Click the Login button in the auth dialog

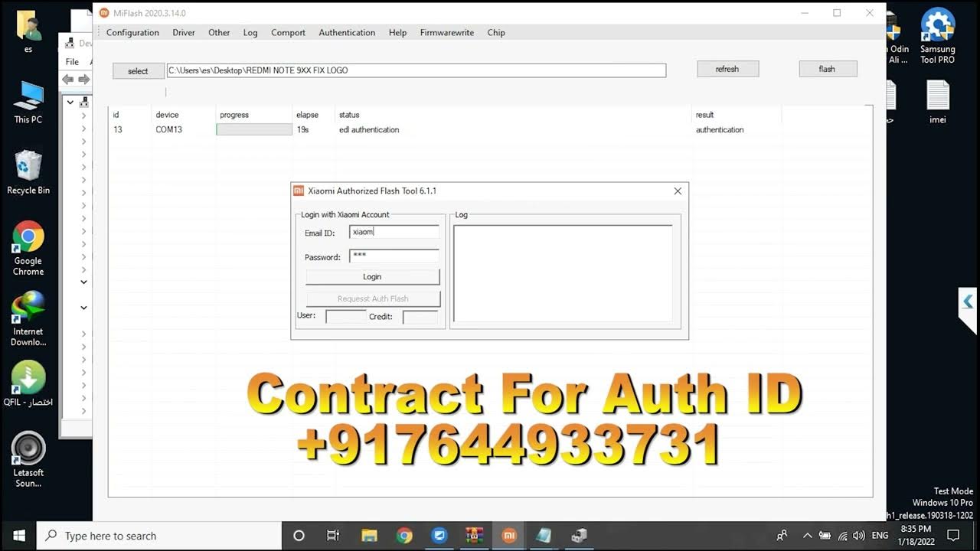372,276
